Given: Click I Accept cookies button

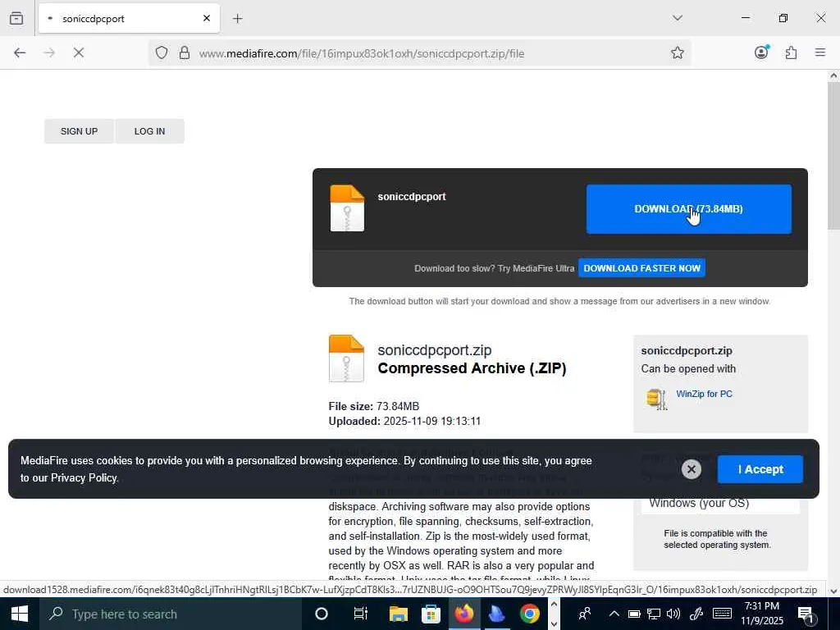Looking at the screenshot, I should tap(760, 469).
